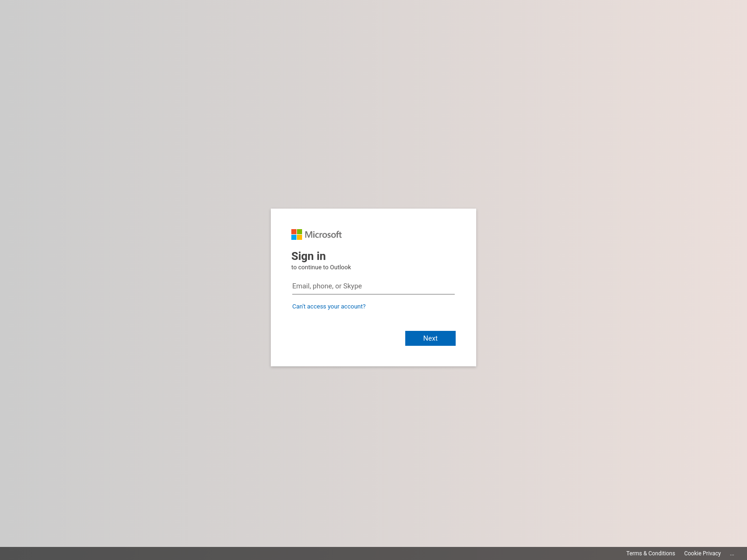Click the Microsoft logo
Viewport: 747px width, 560px height.
pyautogui.click(x=317, y=235)
